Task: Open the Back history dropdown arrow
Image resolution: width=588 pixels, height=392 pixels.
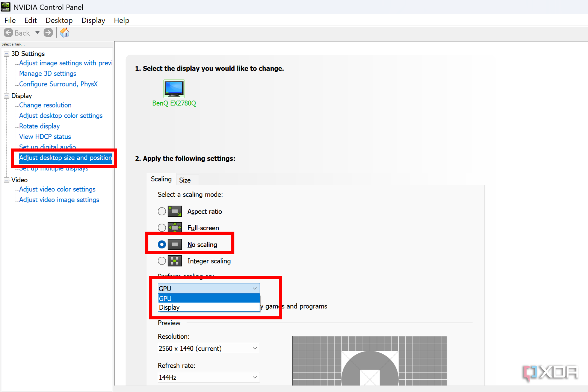Action: (x=37, y=33)
